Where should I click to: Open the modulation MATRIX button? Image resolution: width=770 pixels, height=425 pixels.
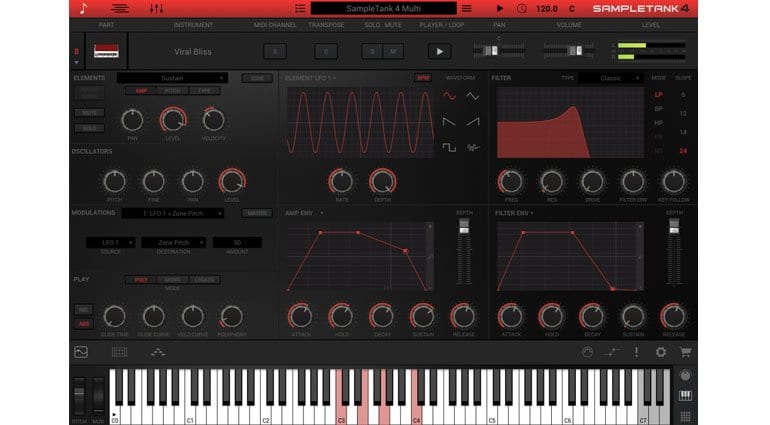(257, 213)
